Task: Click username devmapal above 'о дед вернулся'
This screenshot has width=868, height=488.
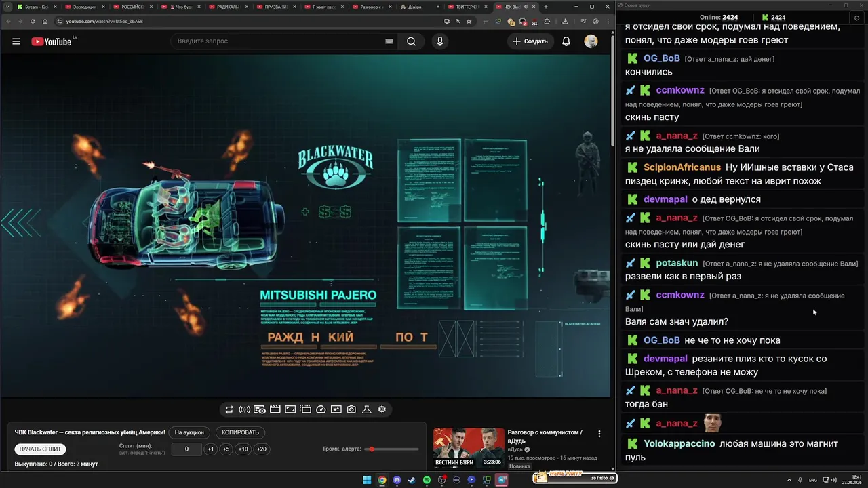Action: click(x=665, y=199)
